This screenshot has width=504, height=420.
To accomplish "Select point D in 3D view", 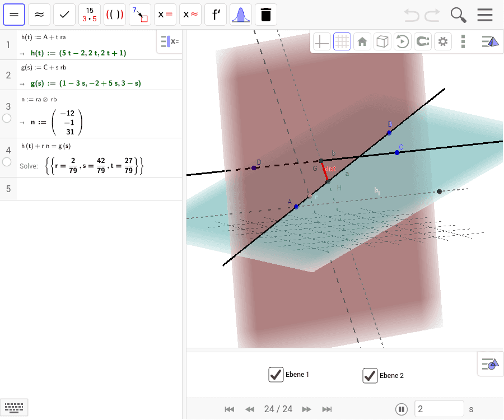I will click(x=254, y=168).
